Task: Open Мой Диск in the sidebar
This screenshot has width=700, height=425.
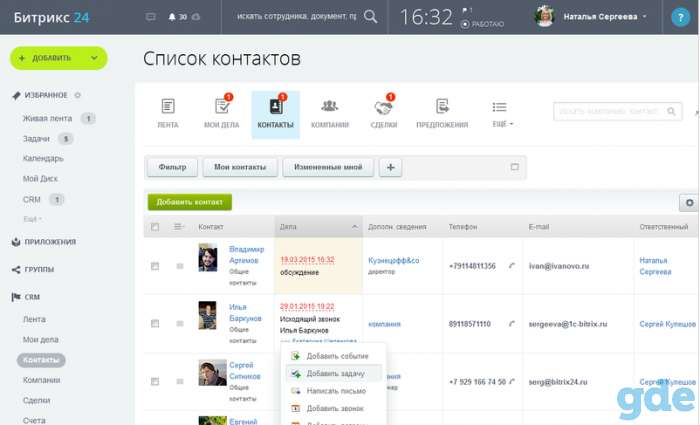Action: [x=40, y=179]
